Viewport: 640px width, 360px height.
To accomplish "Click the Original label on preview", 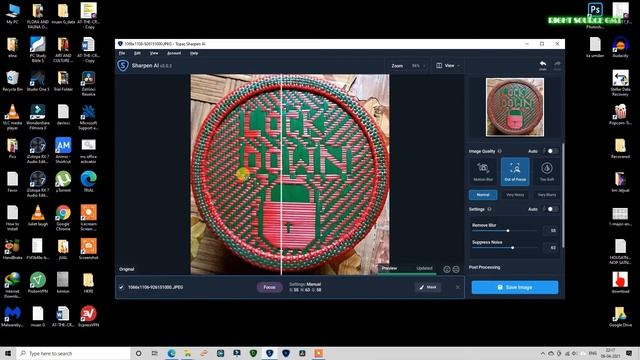I will click(x=127, y=269).
